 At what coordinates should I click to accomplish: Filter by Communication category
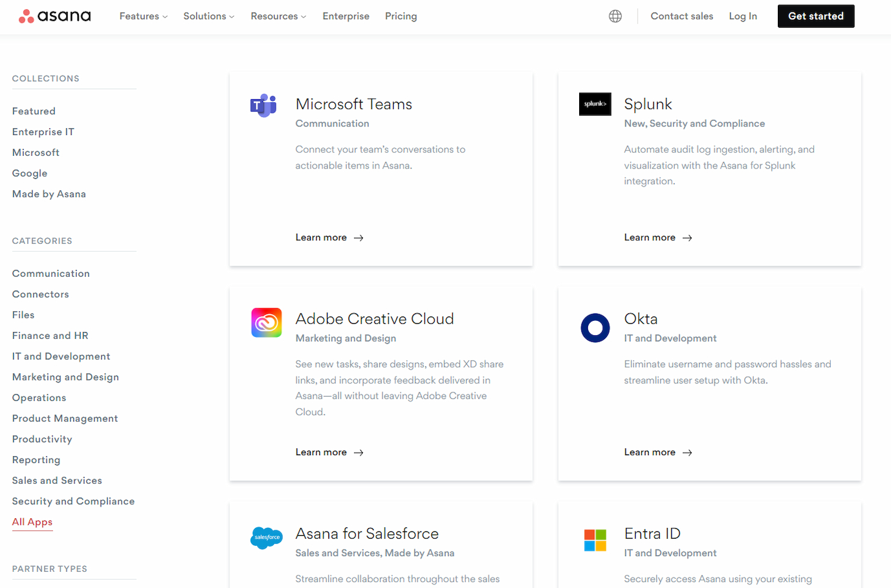tap(51, 273)
